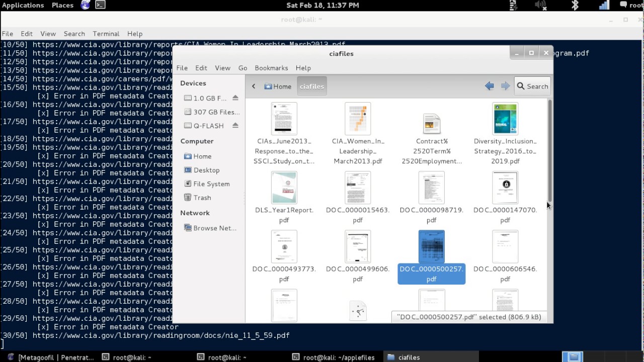Click the ciafiles path bar button
This screenshot has height=362, width=644.
pyautogui.click(x=312, y=86)
